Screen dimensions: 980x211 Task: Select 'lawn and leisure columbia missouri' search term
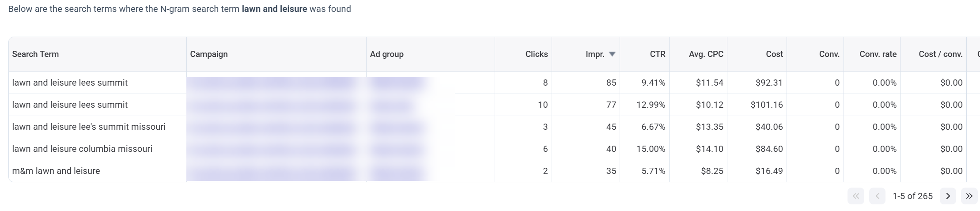point(82,149)
